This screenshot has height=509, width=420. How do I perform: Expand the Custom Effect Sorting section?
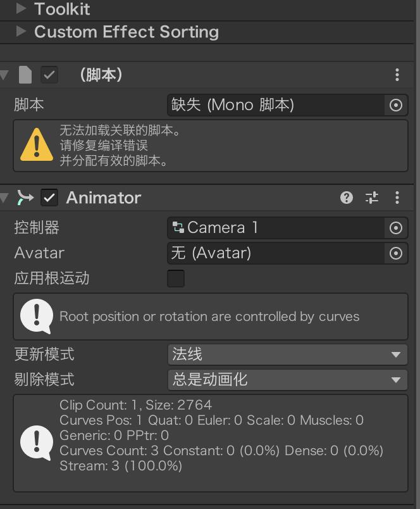coord(21,32)
